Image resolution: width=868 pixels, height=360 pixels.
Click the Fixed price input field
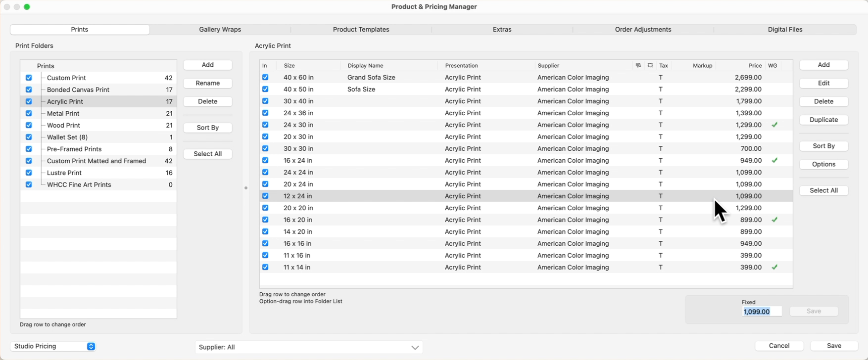tap(762, 312)
